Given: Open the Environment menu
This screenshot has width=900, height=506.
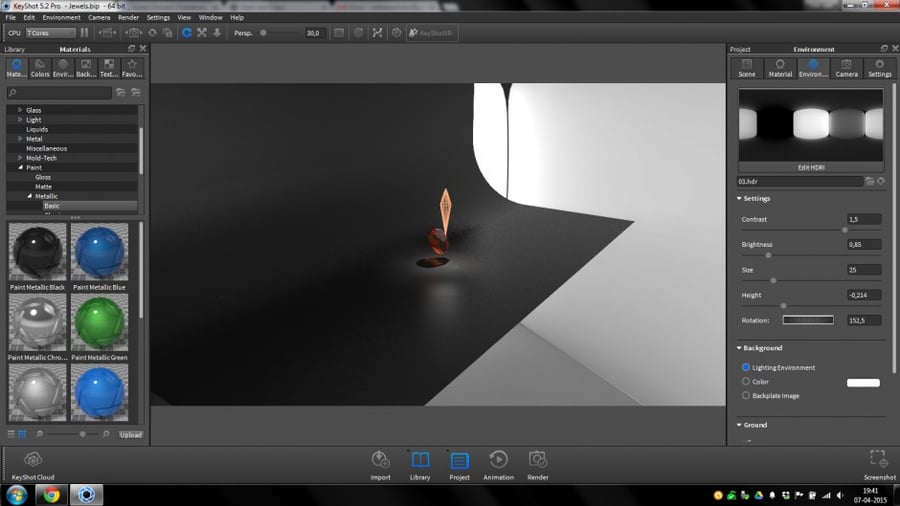Looking at the screenshot, I should click(61, 17).
